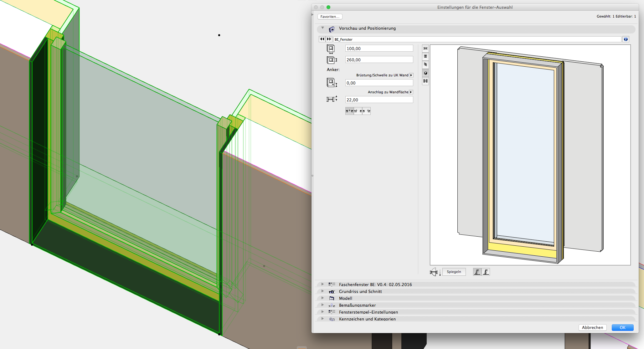Switch preview to 2D plan view icon

(425, 48)
